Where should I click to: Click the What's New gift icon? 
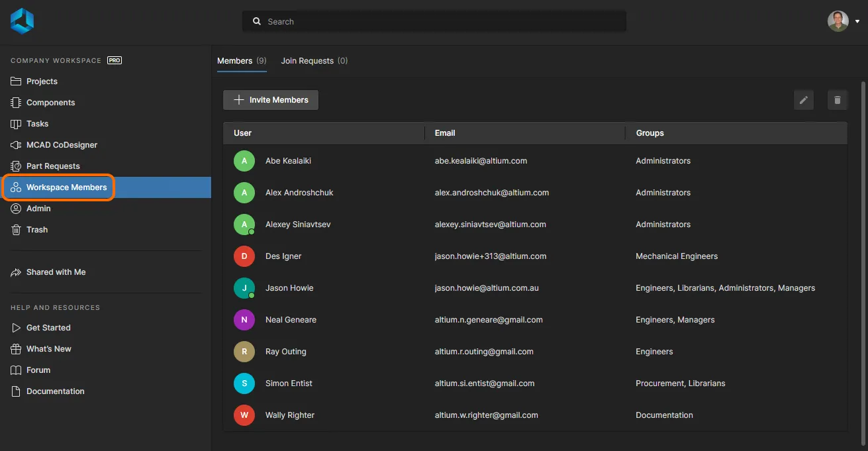(x=17, y=349)
